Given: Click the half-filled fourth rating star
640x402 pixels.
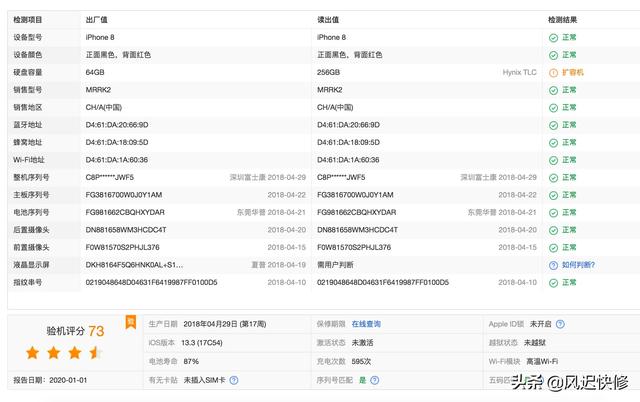Looking at the screenshot, I should click(x=96, y=353).
